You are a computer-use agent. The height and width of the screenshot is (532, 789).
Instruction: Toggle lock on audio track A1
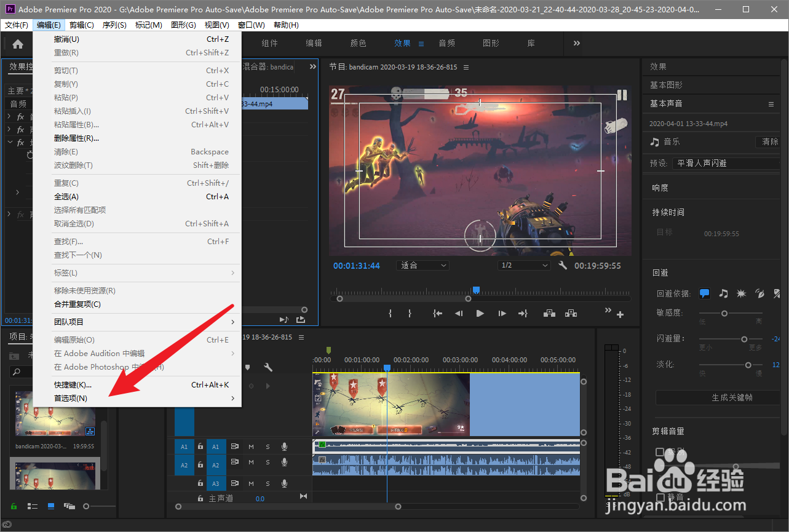(200, 447)
